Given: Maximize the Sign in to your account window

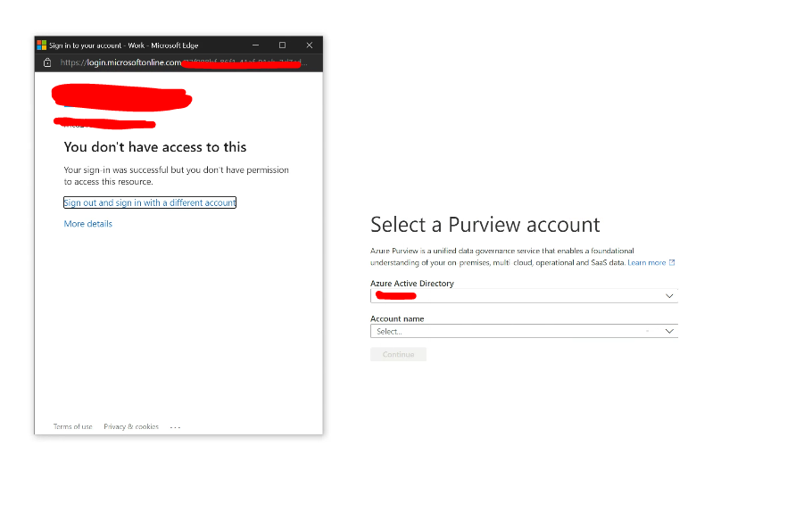Looking at the screenshot, I should pos(282,45).
